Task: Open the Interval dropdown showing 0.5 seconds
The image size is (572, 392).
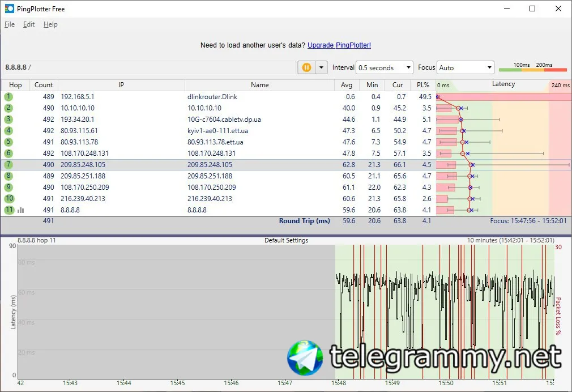Action: point(384,67)
